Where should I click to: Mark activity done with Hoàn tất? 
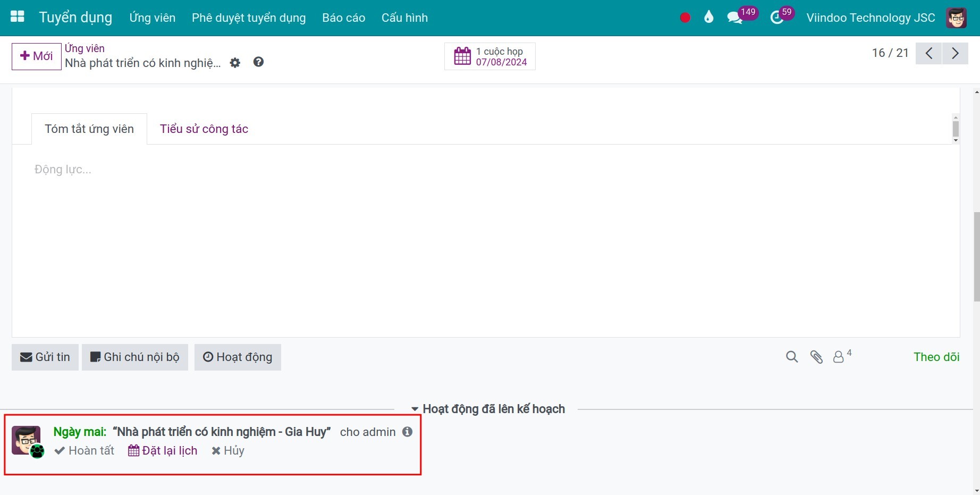click(85, 451)
